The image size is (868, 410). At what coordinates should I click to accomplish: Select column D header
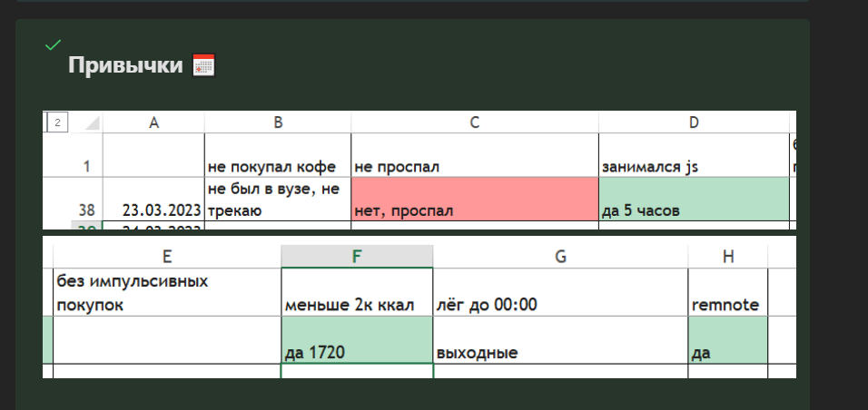tap(695, 122)
